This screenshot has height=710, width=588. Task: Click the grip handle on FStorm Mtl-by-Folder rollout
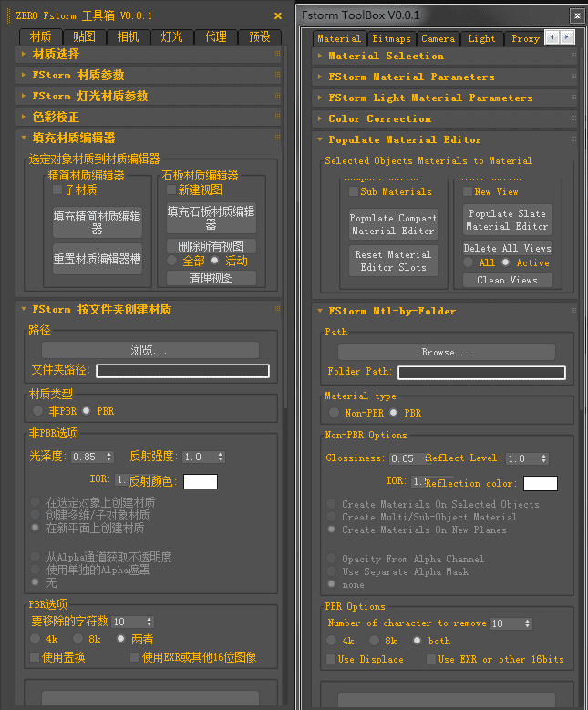coord(572,311)
